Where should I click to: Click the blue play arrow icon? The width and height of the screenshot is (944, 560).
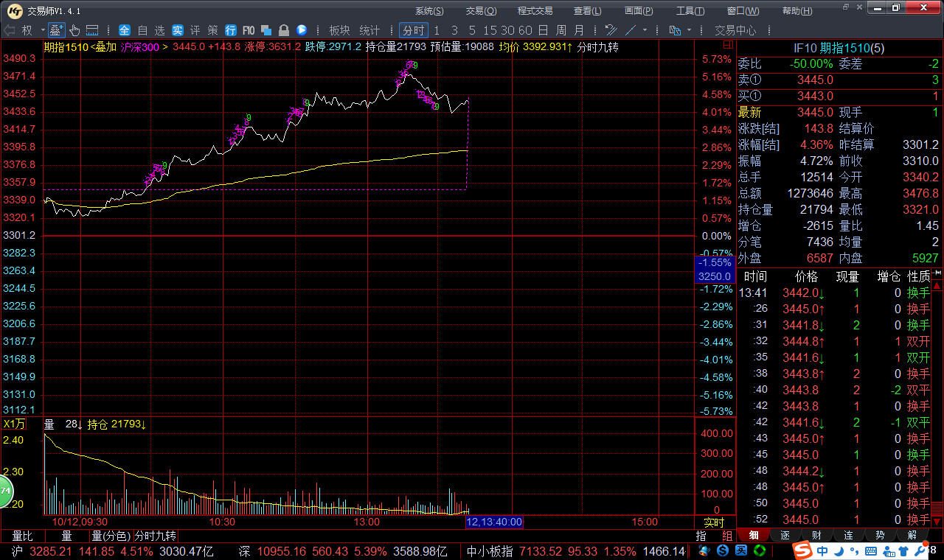(x=302, y=30)
